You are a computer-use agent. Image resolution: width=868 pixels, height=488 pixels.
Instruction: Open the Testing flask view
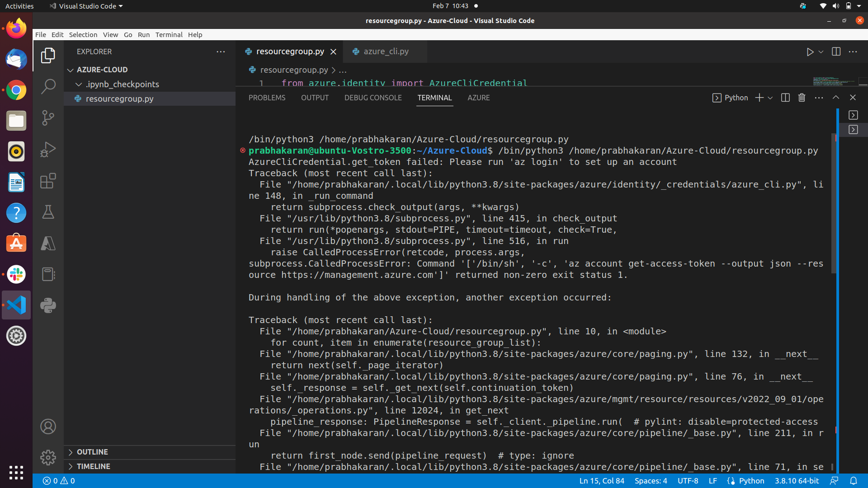[48, 212]
